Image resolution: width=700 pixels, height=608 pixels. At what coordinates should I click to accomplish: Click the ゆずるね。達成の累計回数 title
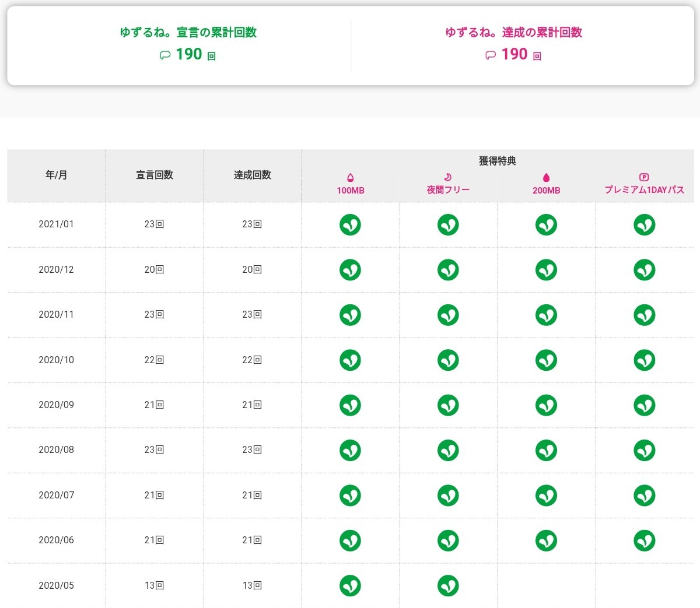[513, 33]
